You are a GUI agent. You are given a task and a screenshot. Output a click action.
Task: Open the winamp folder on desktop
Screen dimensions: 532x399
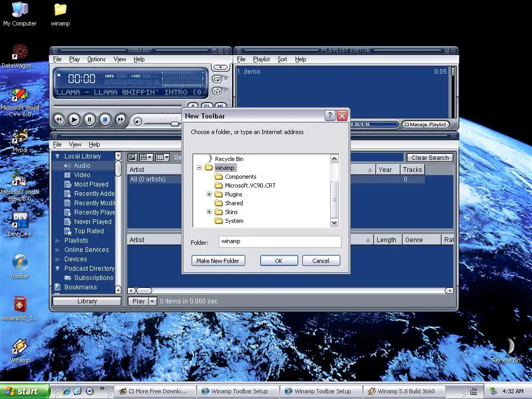tap(60, 14)
